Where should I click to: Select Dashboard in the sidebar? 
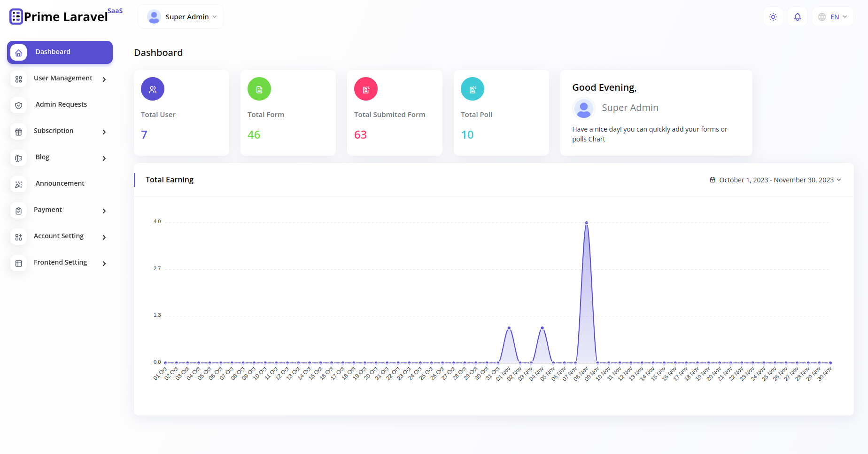tap(60, 52)
